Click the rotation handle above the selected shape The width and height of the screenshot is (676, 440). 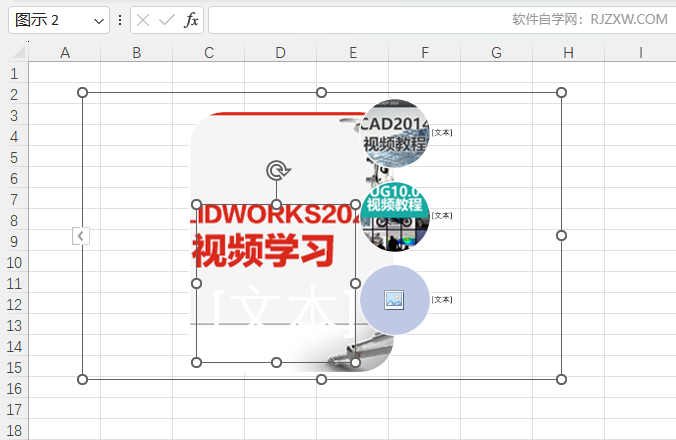click(x=277, y=171)
